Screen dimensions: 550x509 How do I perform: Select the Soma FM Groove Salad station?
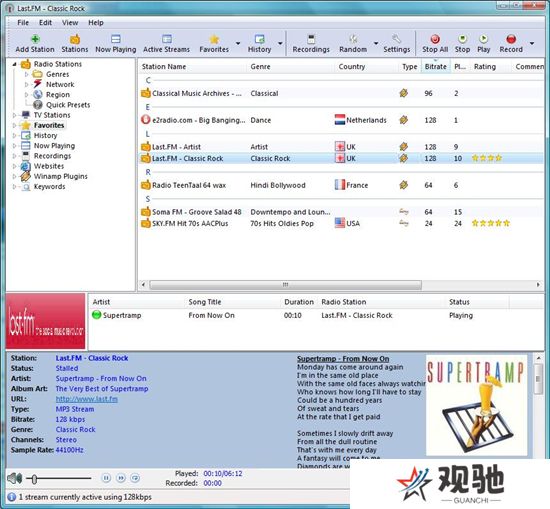coord(341,212)
